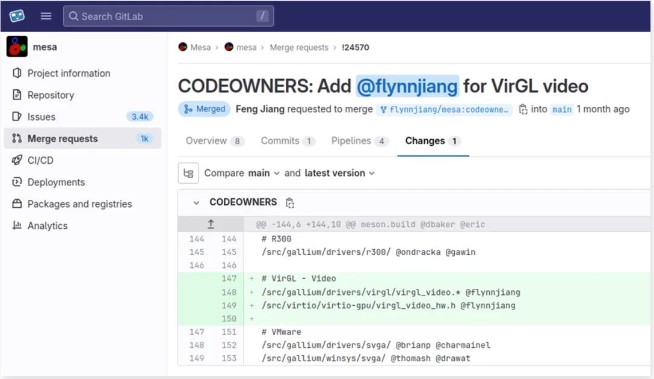This screenshot has height=379, width=654.
Task: Switch to the Commits tab
Action: [287, 141]
